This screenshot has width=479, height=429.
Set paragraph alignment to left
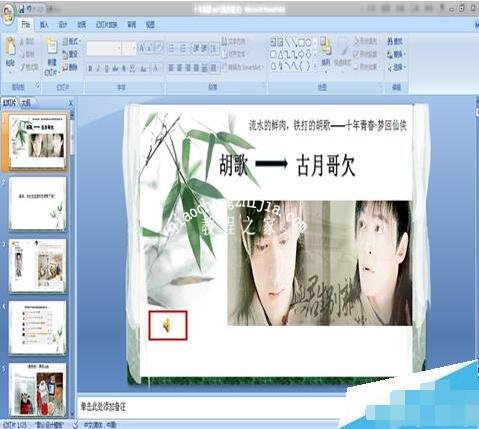pos(171,68)
